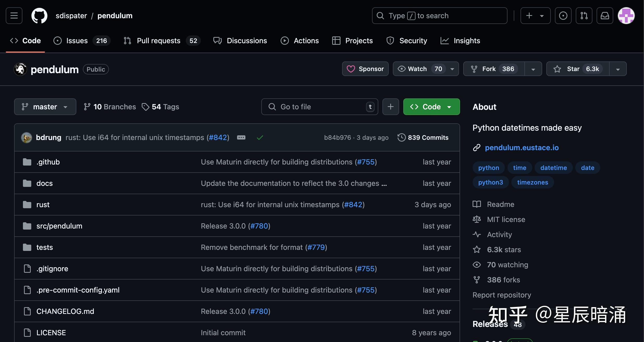
Task: Open the pendulum.eustace.io website link
Action: tap(522, 148)
